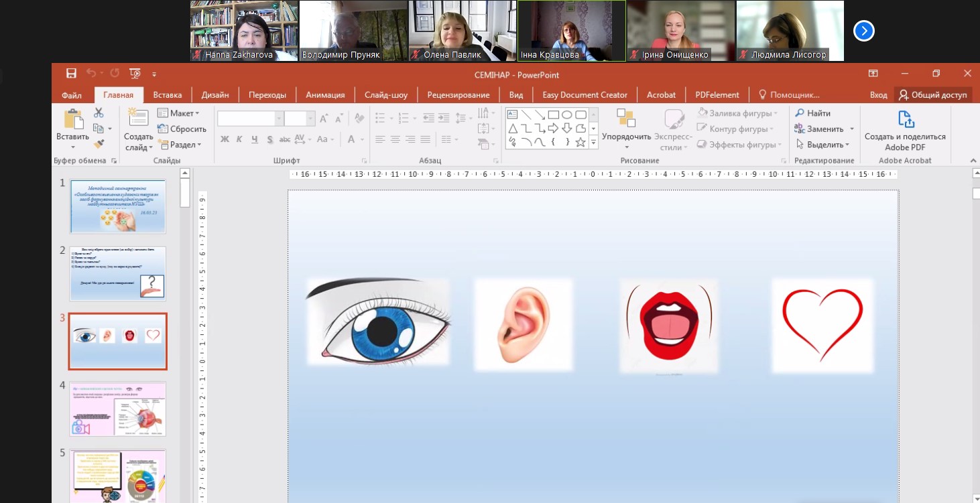Collapse the ribbon with the caret arrow
980x503 pixels.
pos(973,161)
